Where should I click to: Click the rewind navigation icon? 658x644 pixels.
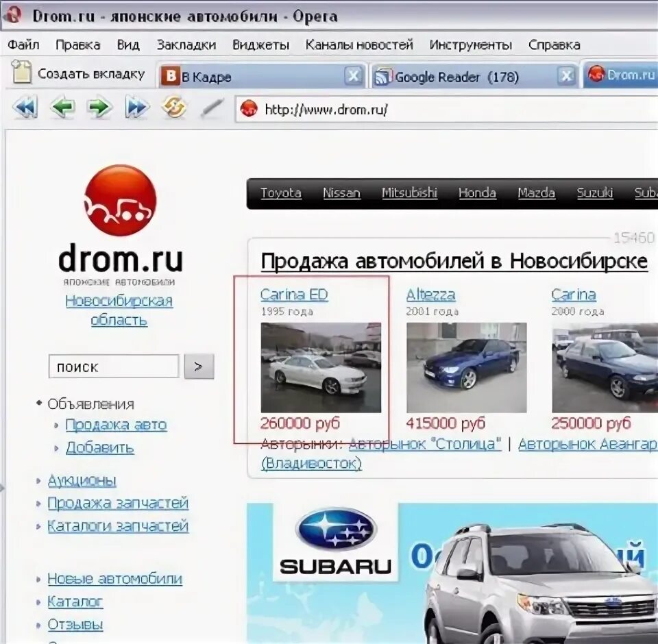[25, 108]
